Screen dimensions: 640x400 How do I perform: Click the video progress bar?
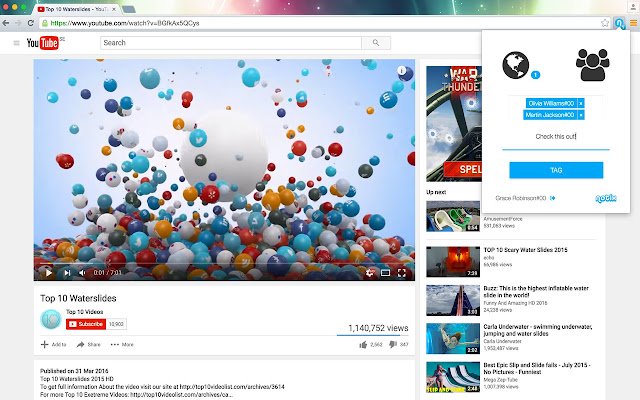coord(224,264)
